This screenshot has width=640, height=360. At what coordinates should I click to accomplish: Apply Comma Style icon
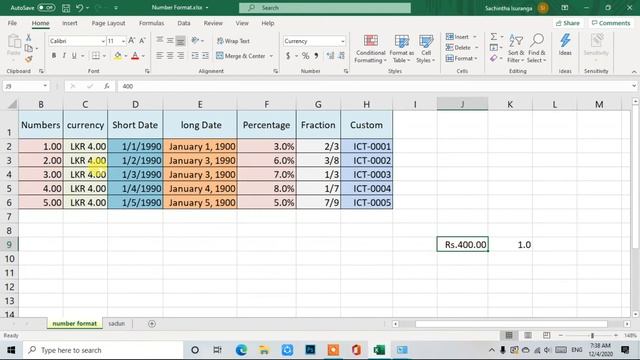click(316, 56)
